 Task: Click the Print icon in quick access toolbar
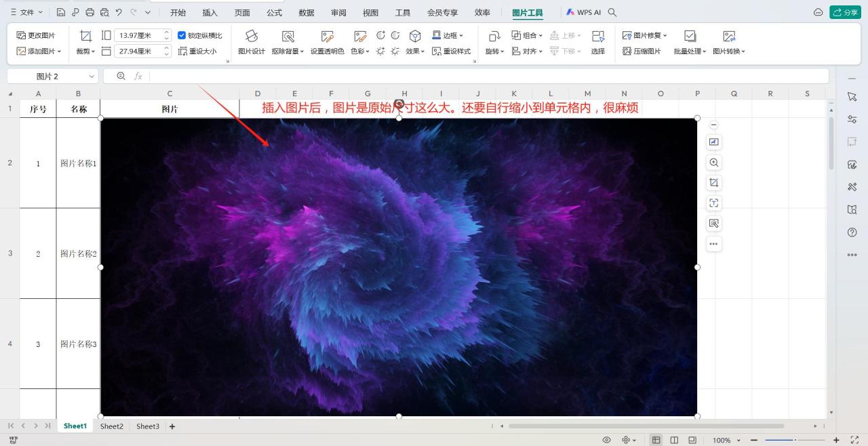[90, 12]
